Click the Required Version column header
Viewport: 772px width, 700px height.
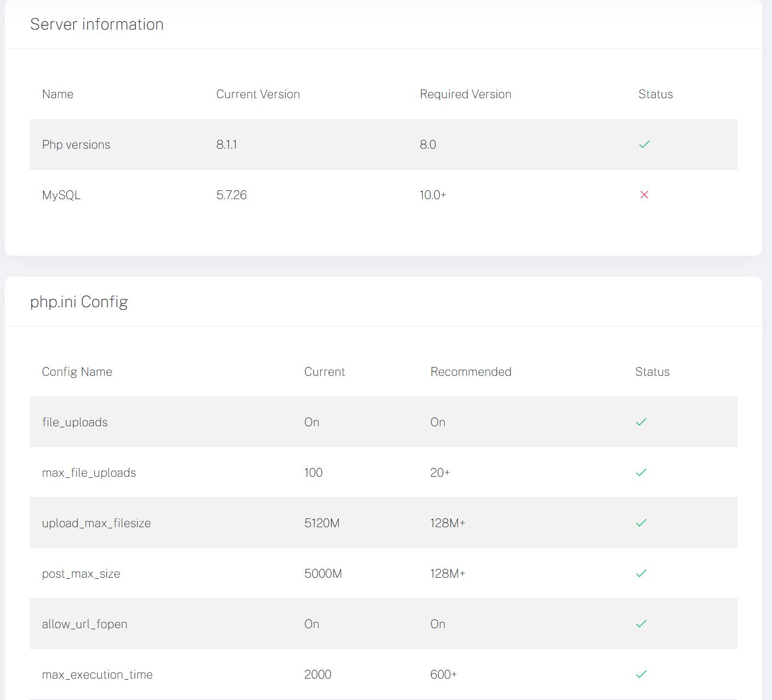[x=466, y=94]
